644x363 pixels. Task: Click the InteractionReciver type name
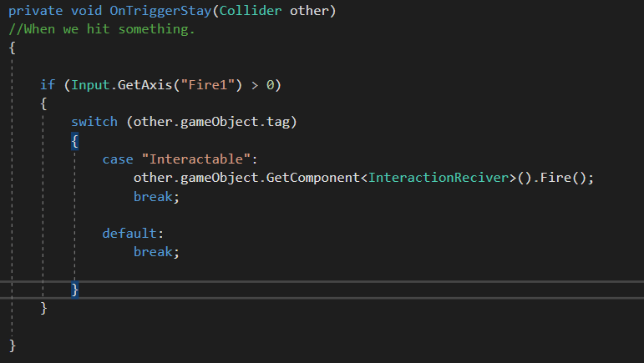click(439, 178)
